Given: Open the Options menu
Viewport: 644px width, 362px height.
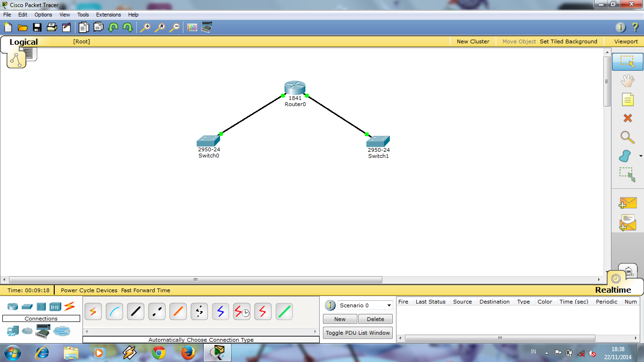Looking at the screenshot, I should pyautogui.click(x=43, y=15).
